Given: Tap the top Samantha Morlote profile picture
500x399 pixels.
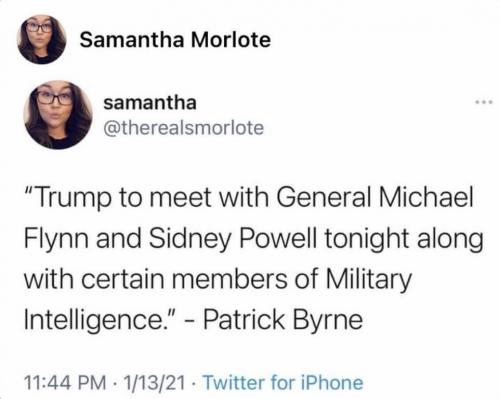Looking at the screenshot, I should 41,40.
